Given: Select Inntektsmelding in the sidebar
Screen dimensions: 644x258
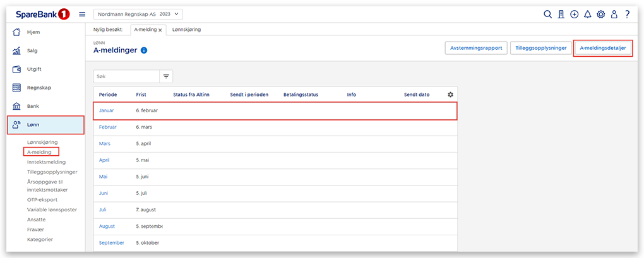Looking at the screenshot, I should 46,162.
